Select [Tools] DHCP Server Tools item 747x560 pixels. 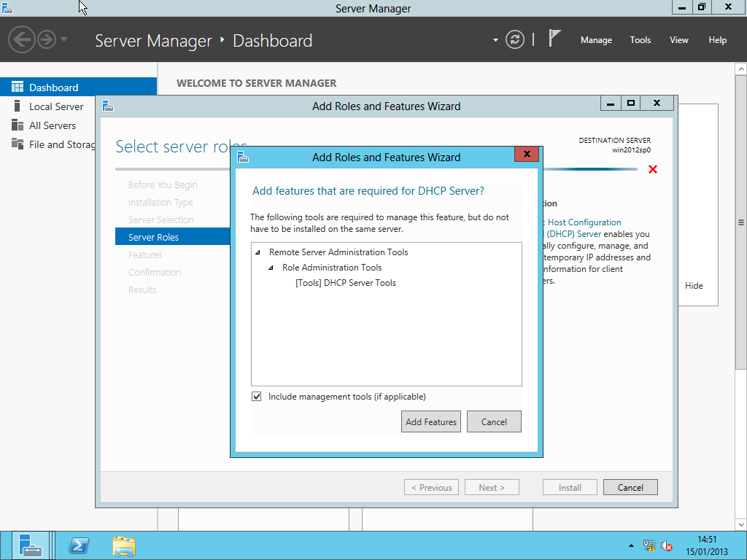pos(346,283)
